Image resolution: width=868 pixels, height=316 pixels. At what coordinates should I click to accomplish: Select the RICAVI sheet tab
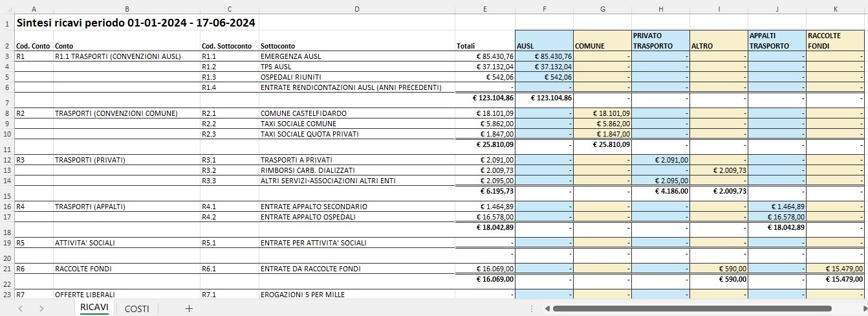click(94, 308)
